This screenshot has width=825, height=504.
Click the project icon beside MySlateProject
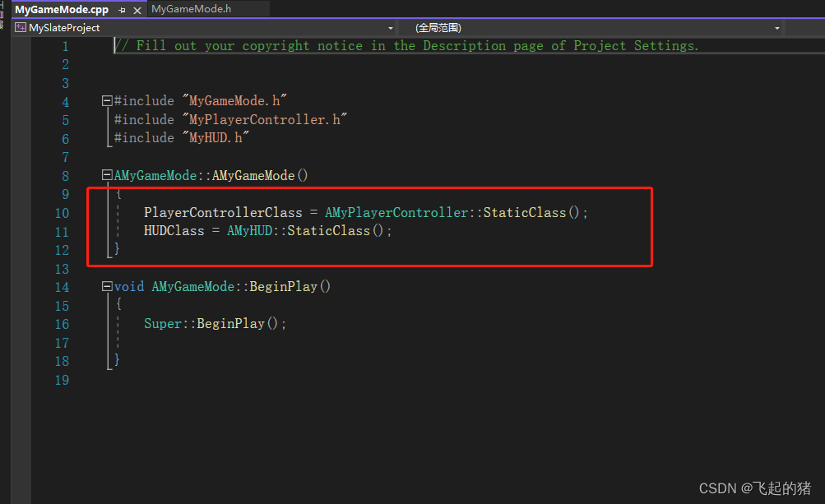pyautogui.click(x=20, y=27)
